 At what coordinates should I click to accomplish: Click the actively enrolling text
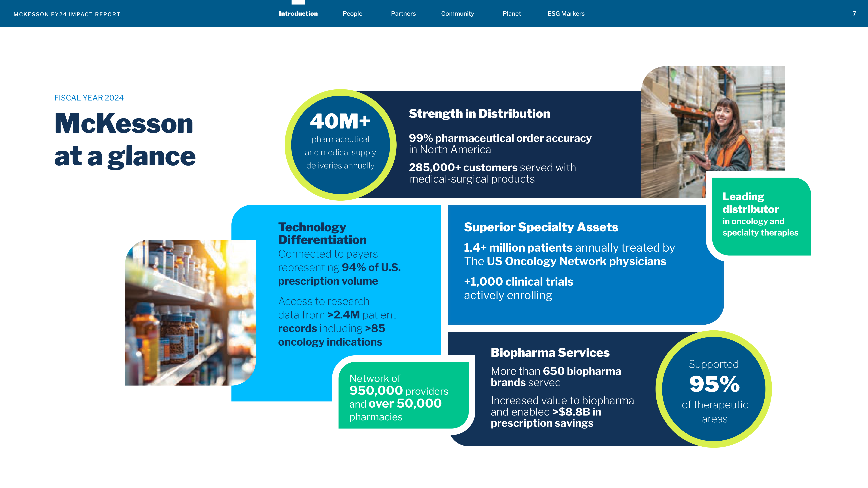pos(508,295)
